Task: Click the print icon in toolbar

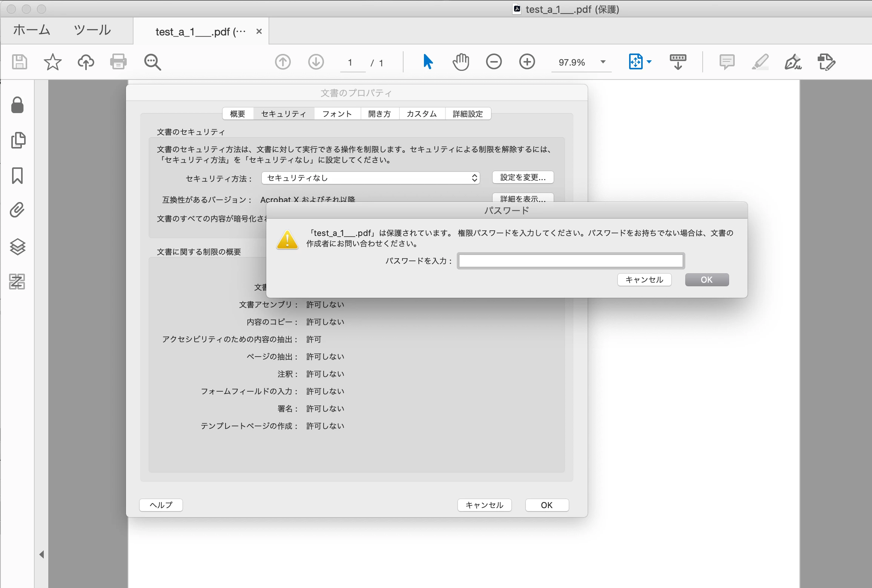Action: pyautogui.click(x=118, y=62)
